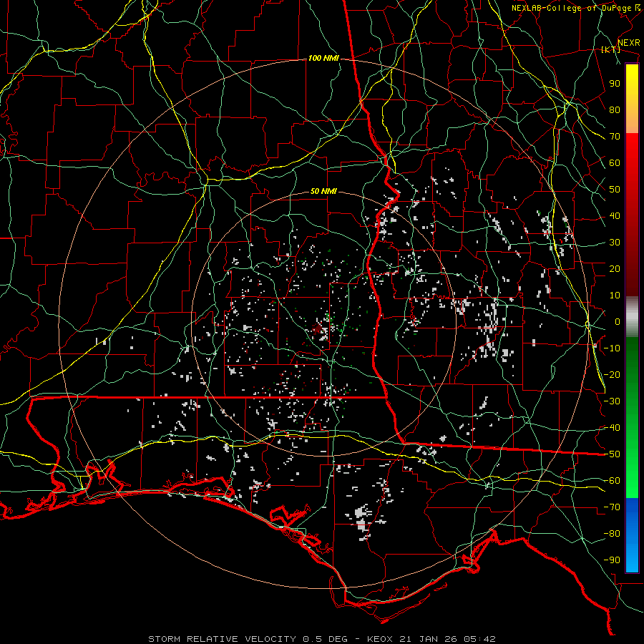The height and width of the screenshot is (644, 644).
Task: Click the 70 value on velocity scale
Action: (x=615, y=137)
